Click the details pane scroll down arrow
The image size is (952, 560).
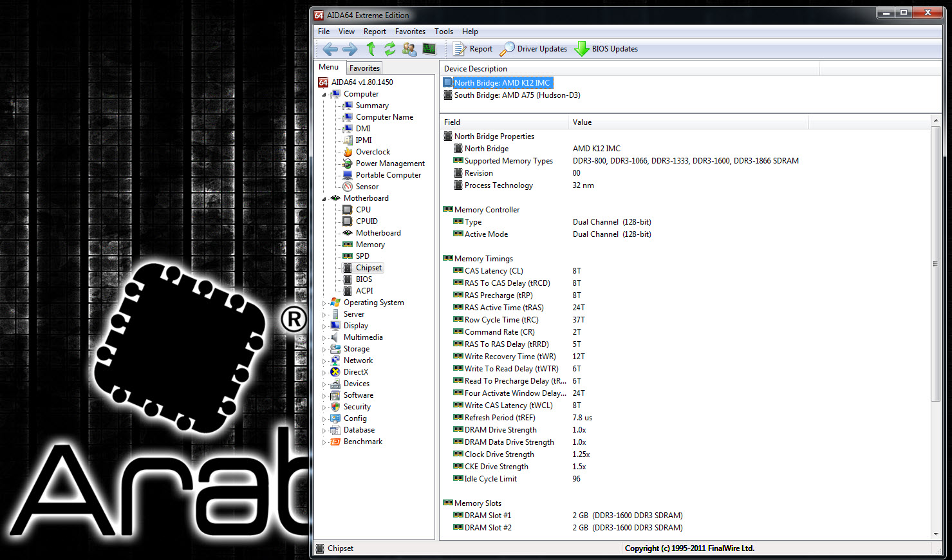coord(936,534)
